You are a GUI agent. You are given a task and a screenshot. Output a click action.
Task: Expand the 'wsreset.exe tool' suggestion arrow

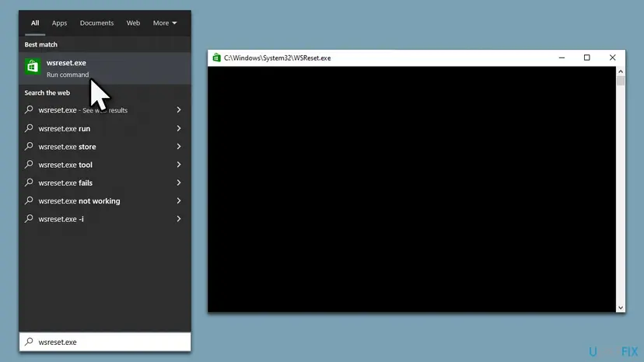pos(179,164)
